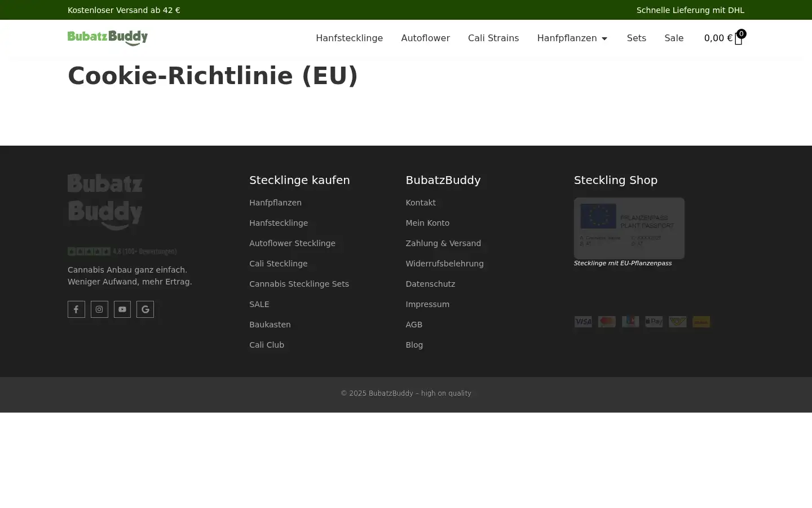Click the BubatzBuddy header logo
This screenshot has width=812, height=508.
[108, 38]
